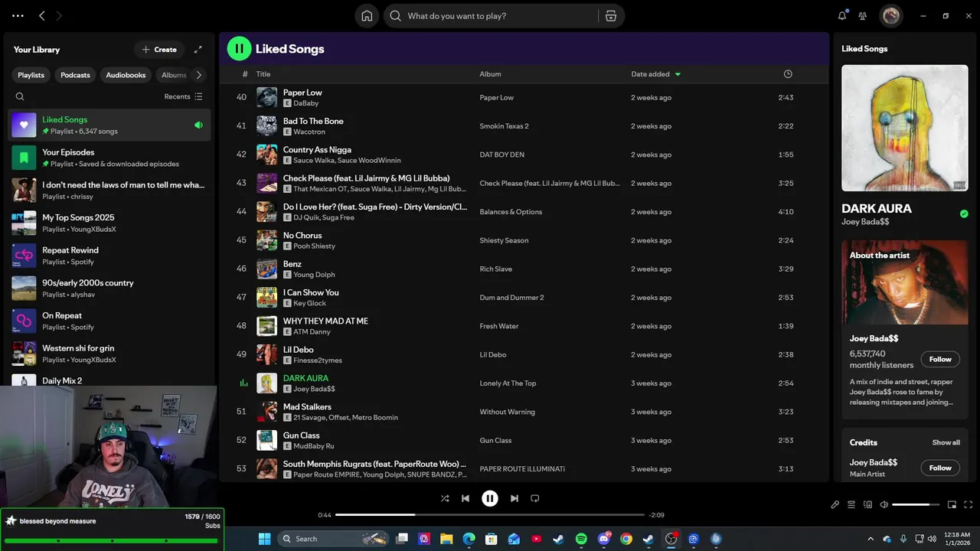Viewport: 980px width, 551px height.
Task: Go to Spotify Home via the house icon
Action: click(x=367, y=16)
